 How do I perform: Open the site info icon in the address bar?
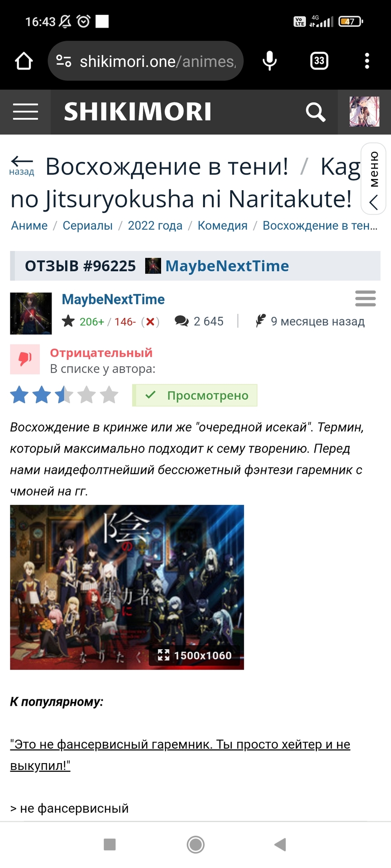click(64, 61)
